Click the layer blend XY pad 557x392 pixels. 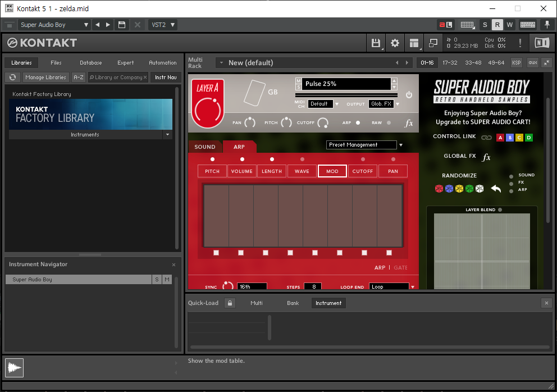[482, 251]
